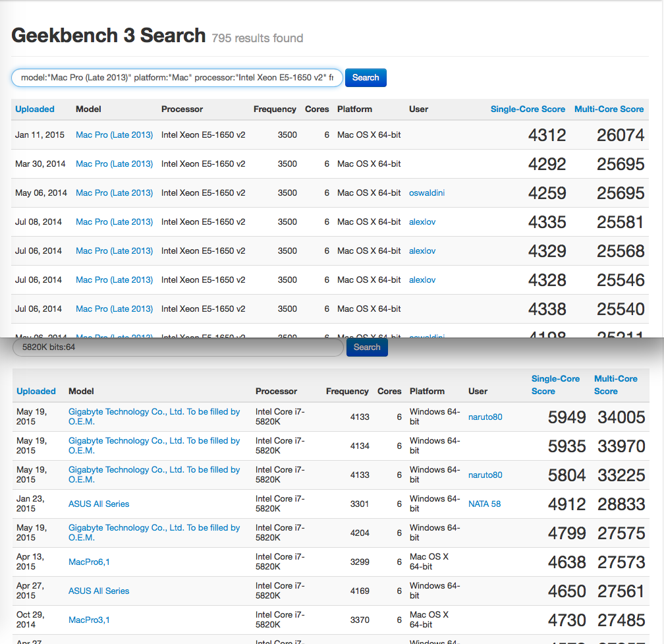Sort top table by Multi-Core Score
This screenshot has width=664, height=644.
609,109
